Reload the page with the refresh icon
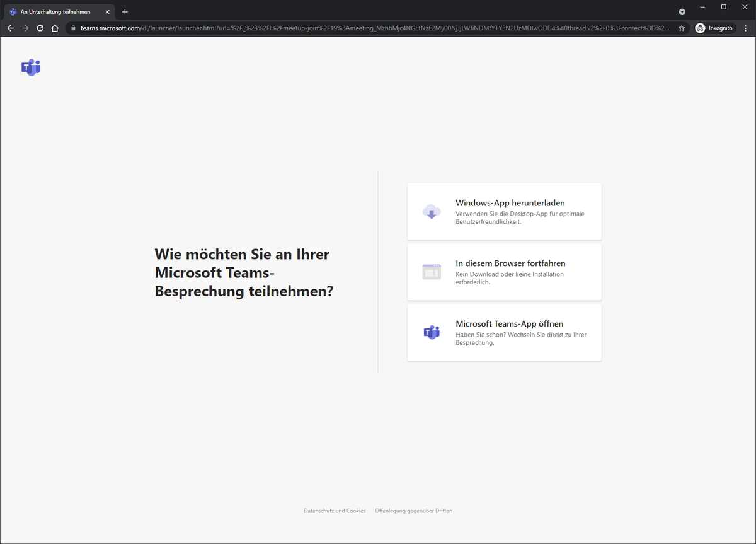 40,28
